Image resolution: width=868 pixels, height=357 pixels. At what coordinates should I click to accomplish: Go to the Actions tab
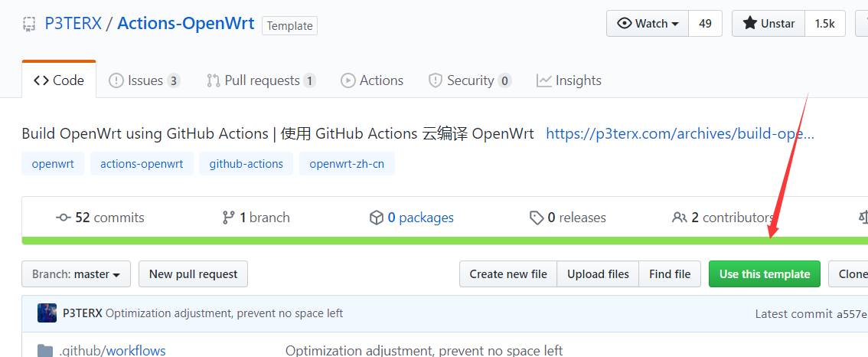(x=372, y=80)
